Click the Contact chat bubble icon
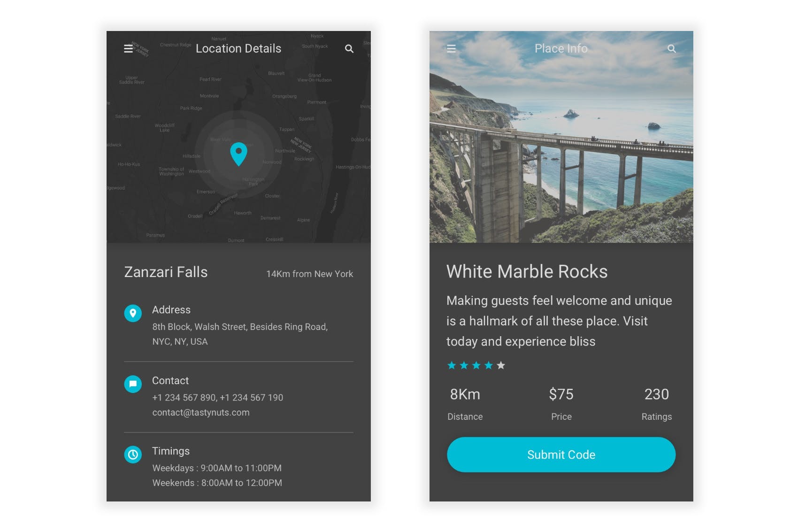 (133, 384)
